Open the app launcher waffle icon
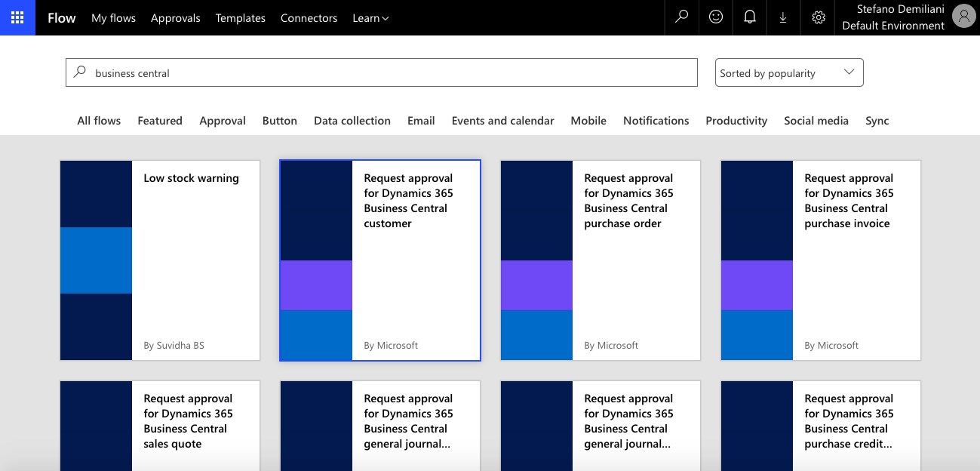Viewport: 980px width, 471px height. (x=17, y=17)
